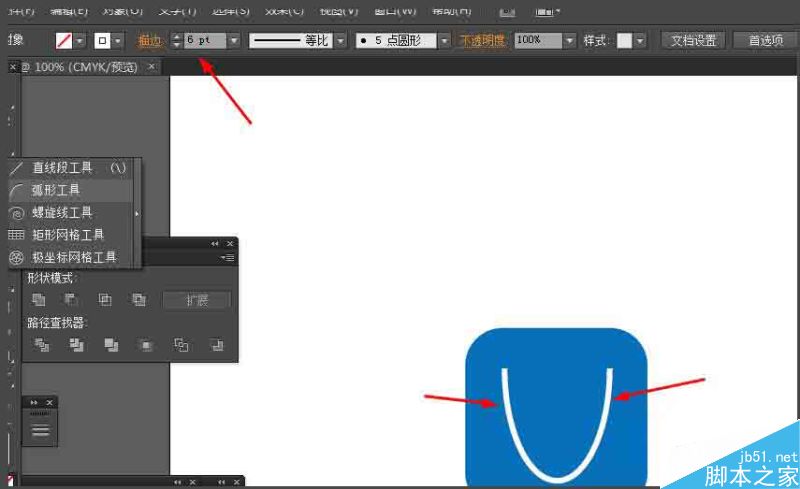Click the Minus Back pathfinder icon
Screen dimensions: 800x489
click(216, 346)
